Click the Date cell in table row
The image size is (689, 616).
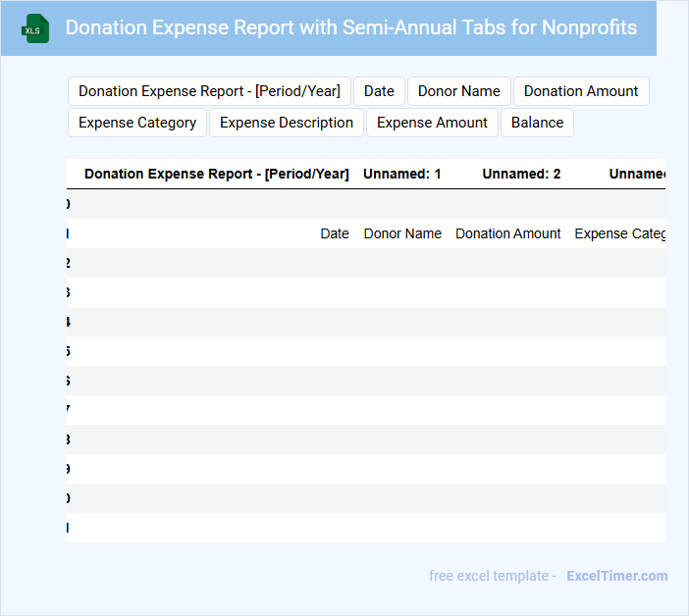(x=334, y=233)
